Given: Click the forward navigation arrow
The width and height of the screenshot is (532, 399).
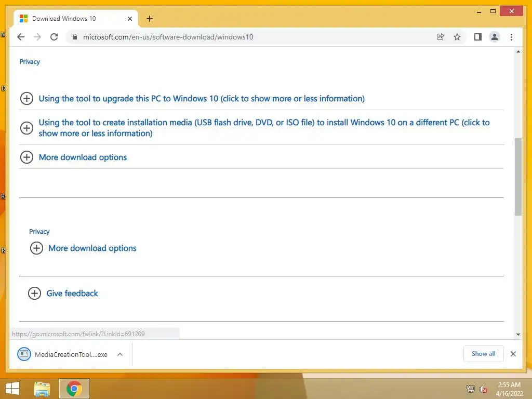Looking at the screenshot, I should [37, 37].
